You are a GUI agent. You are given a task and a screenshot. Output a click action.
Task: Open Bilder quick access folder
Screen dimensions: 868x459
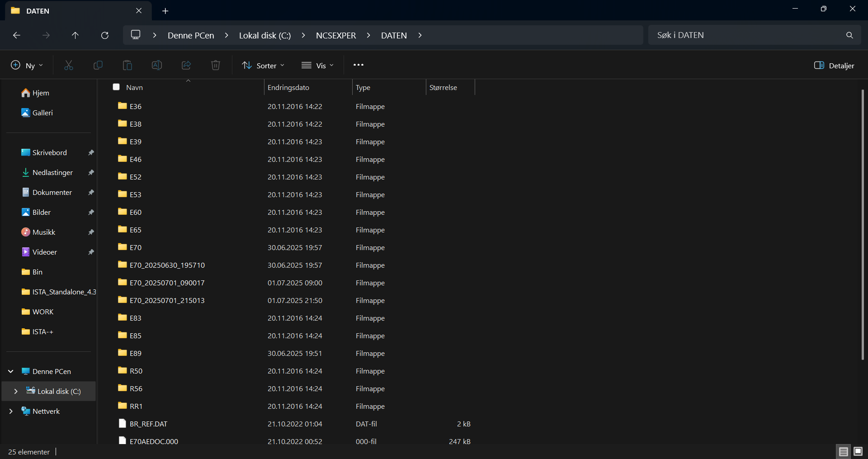(x=36, y=212)
